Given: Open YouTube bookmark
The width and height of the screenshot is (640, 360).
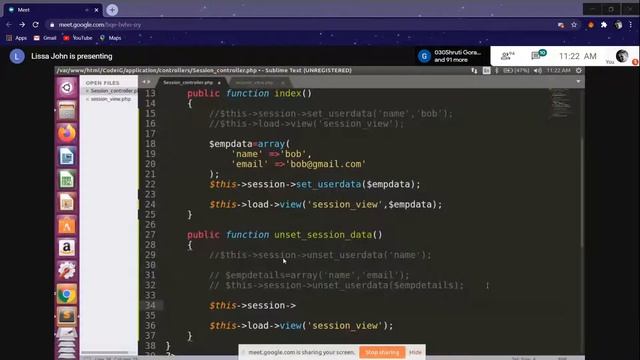Looking at the screenshot, I should click(78, 38).
